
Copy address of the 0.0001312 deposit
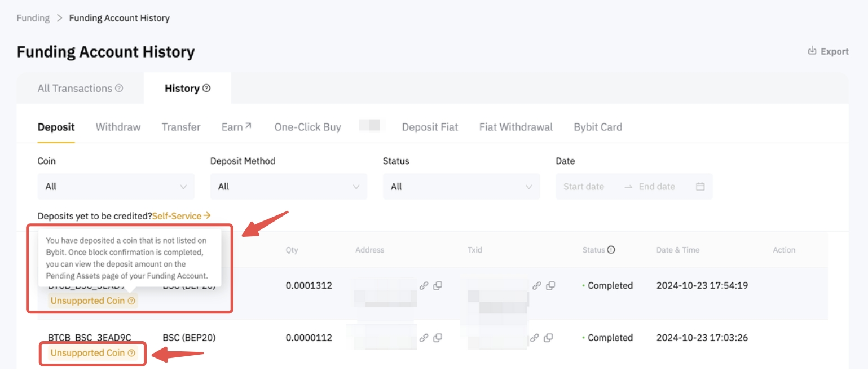coord(437,286)
